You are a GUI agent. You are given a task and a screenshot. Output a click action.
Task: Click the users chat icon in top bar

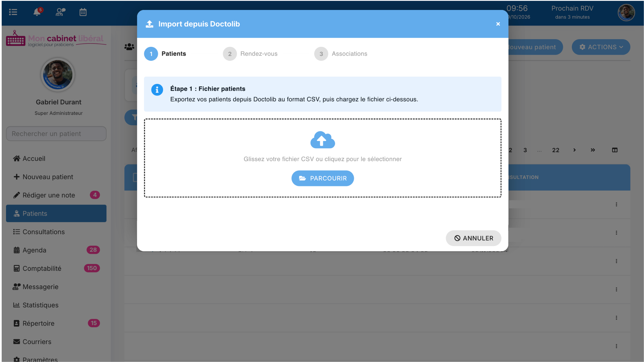(60, 12)
